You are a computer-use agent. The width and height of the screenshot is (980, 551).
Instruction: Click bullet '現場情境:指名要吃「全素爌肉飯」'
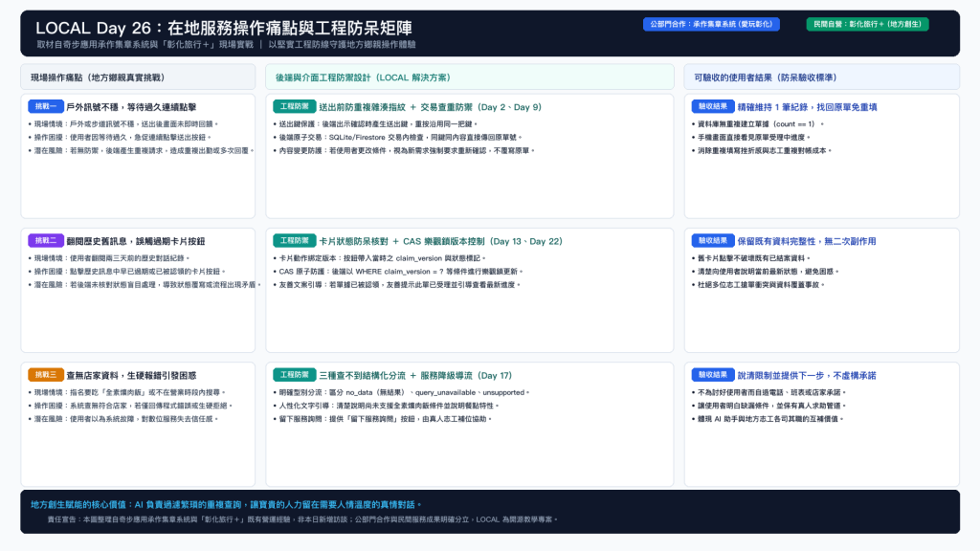[127, 392]
